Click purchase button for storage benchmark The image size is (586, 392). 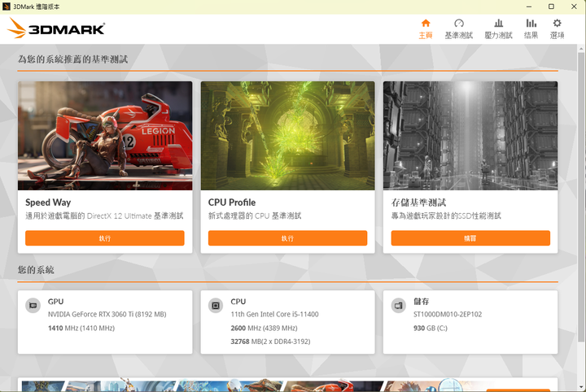coord(470,238)
